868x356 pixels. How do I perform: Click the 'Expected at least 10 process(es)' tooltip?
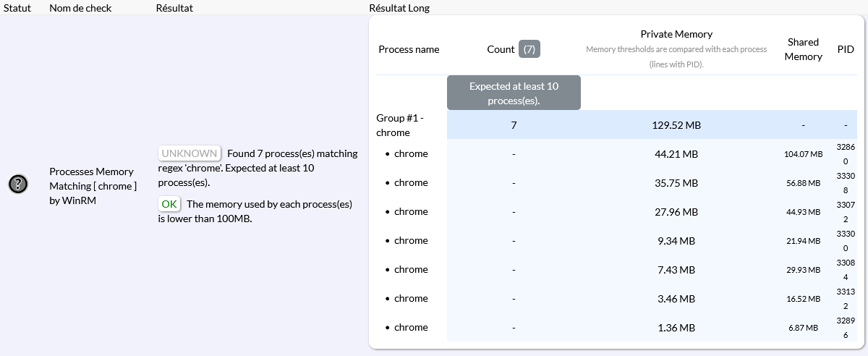tap(514, 93)
